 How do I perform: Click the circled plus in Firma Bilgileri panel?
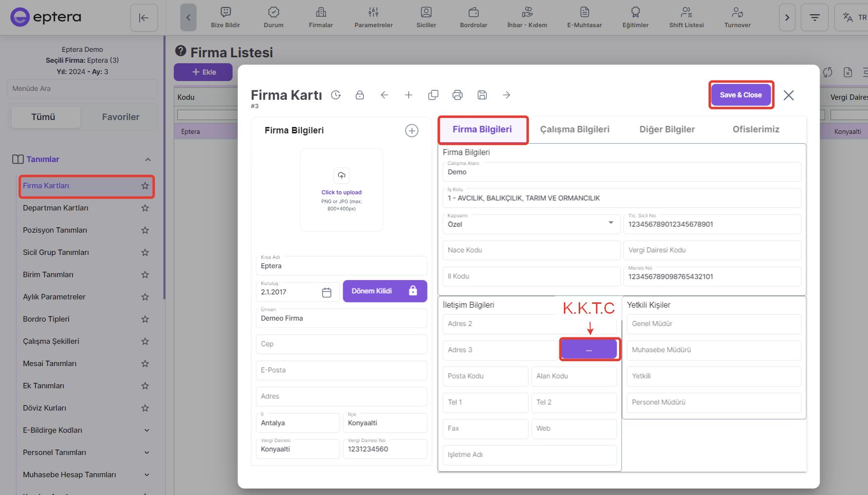coord(411,130)
